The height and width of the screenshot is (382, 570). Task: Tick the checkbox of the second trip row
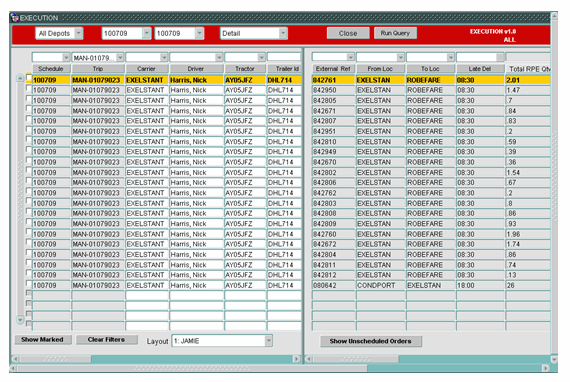(29, 88)
